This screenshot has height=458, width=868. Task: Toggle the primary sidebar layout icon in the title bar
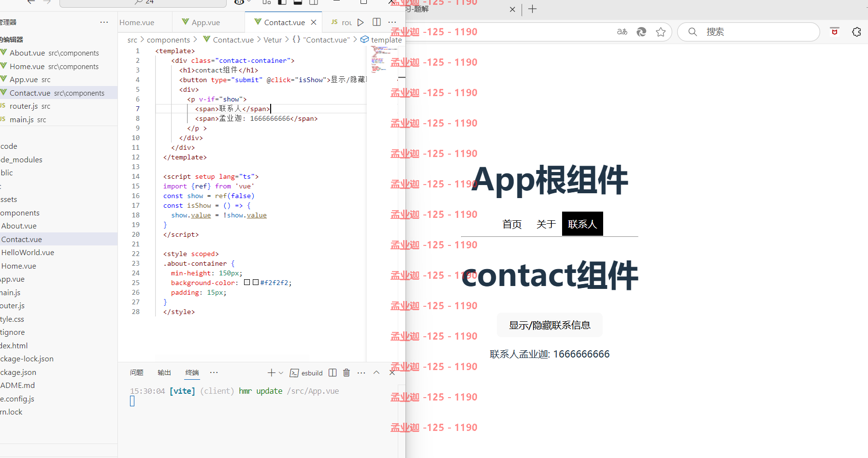(282, 2)
